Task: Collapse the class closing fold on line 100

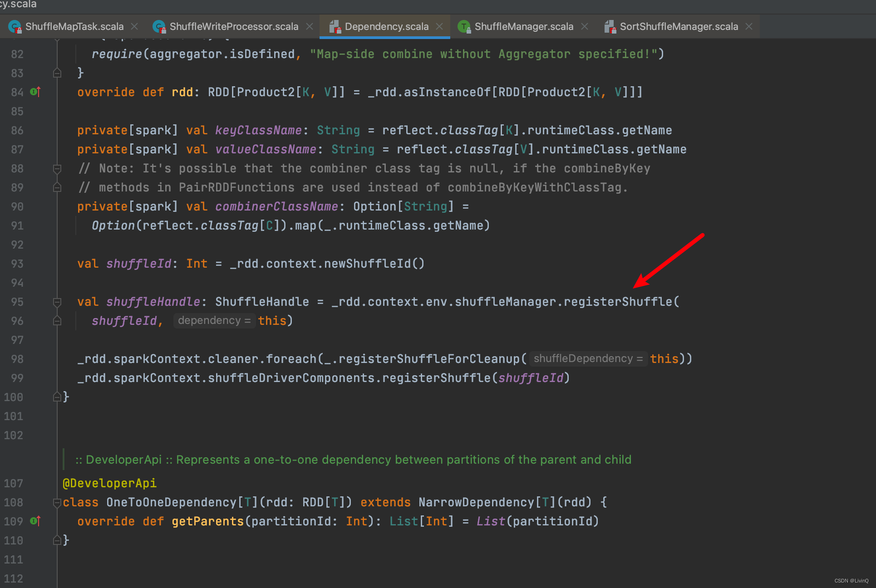Action: click(x=57, y=397)
